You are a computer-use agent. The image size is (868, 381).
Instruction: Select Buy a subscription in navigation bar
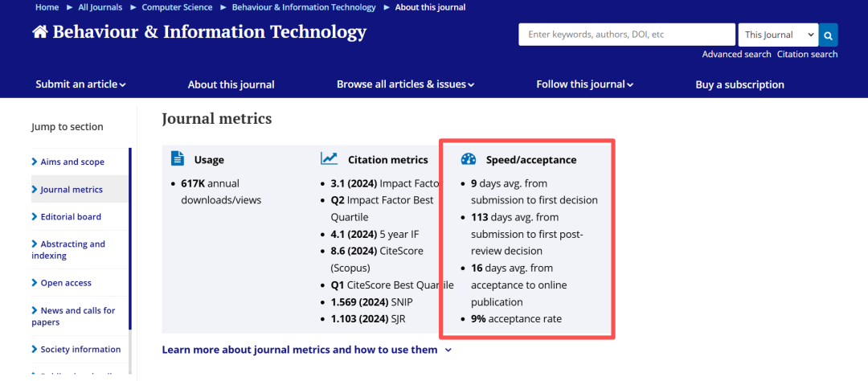739,84
